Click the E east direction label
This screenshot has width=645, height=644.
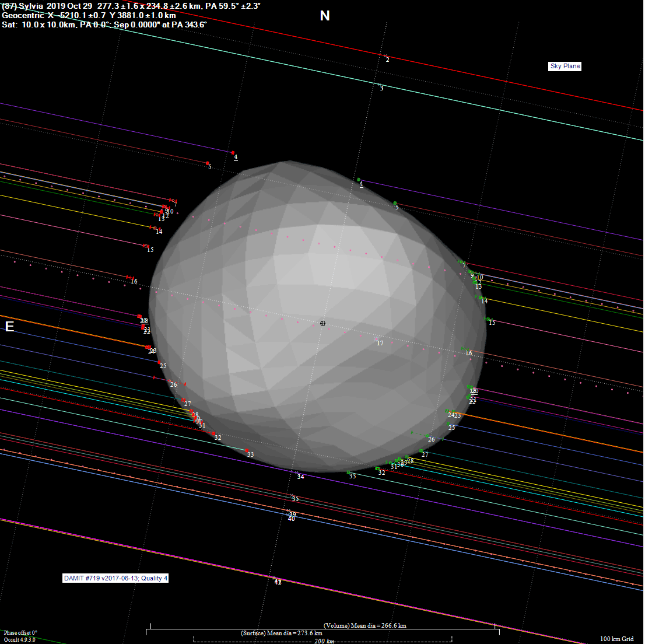[x=9, y=327]
